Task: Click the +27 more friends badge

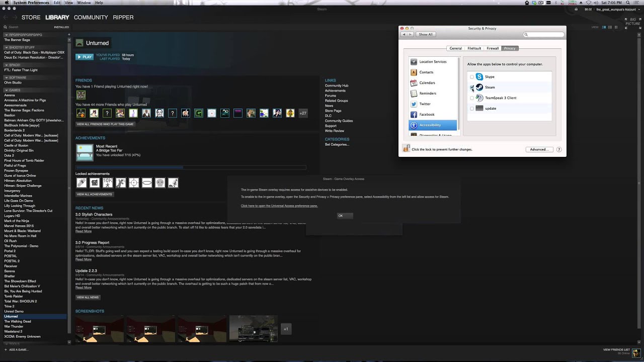Action: [x=303, y=113]
